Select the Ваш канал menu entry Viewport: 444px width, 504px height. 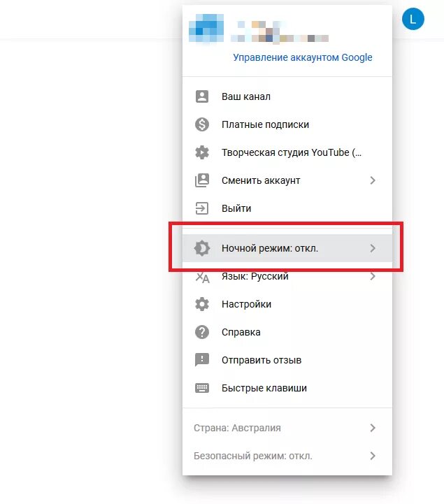287,96
